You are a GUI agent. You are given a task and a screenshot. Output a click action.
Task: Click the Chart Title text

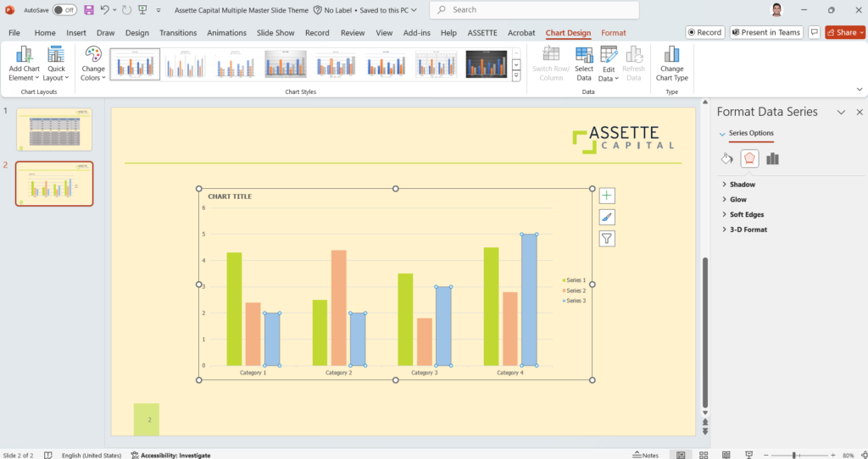pos(230,196)
